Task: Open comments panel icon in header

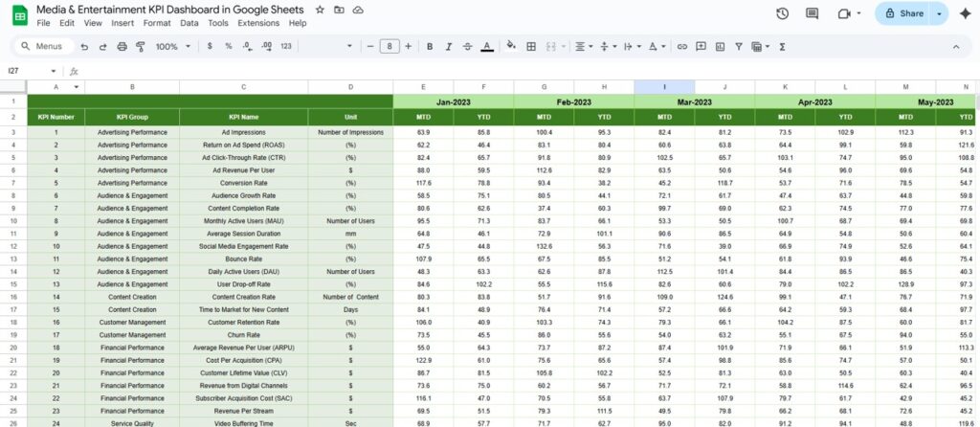Action: pos(812,13)
